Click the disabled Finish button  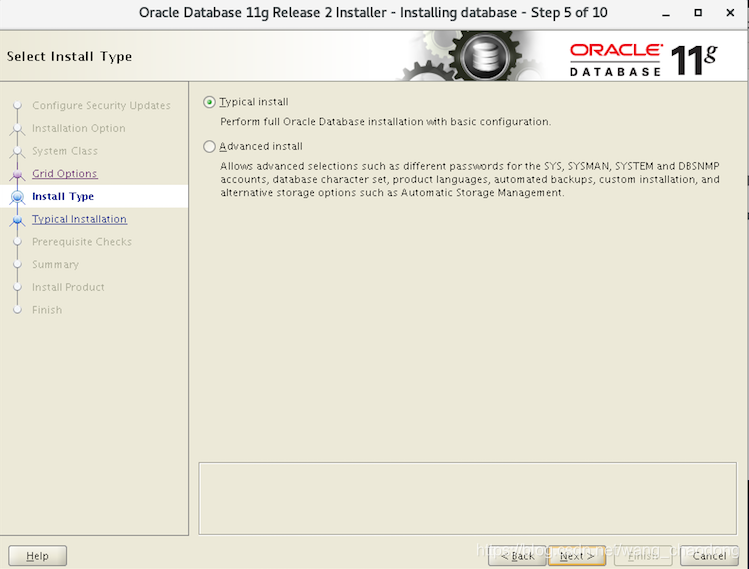pyautogui.click(x=642, y=556)
